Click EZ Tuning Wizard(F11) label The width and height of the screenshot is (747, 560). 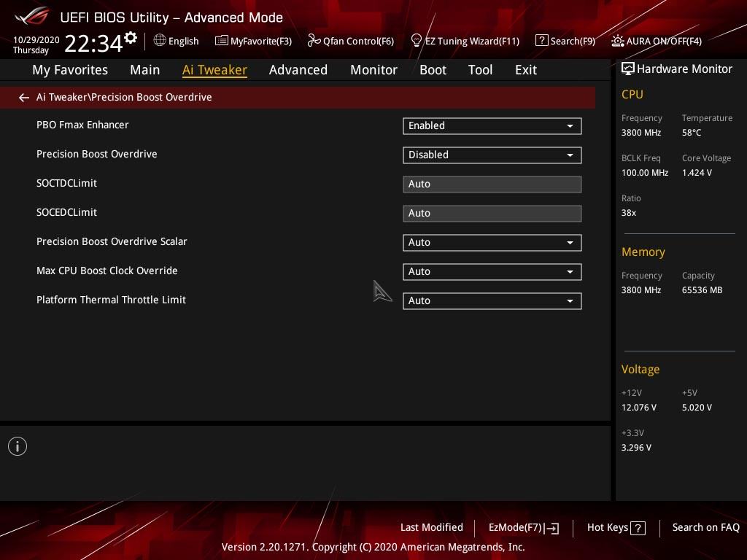point(472,41)
